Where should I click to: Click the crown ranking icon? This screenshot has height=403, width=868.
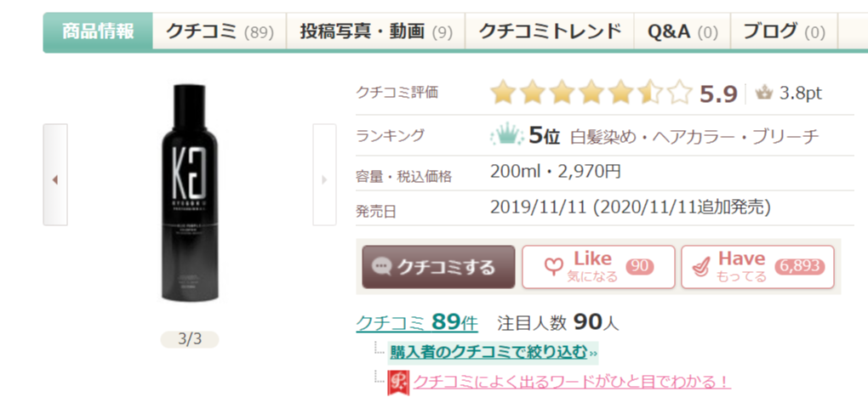tap(506, 135)
